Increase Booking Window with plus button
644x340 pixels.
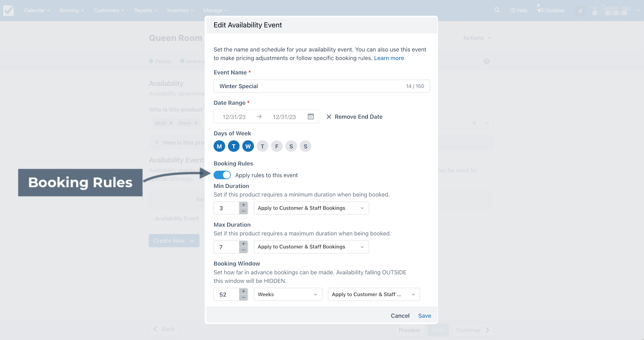click(x=243, y=291)
